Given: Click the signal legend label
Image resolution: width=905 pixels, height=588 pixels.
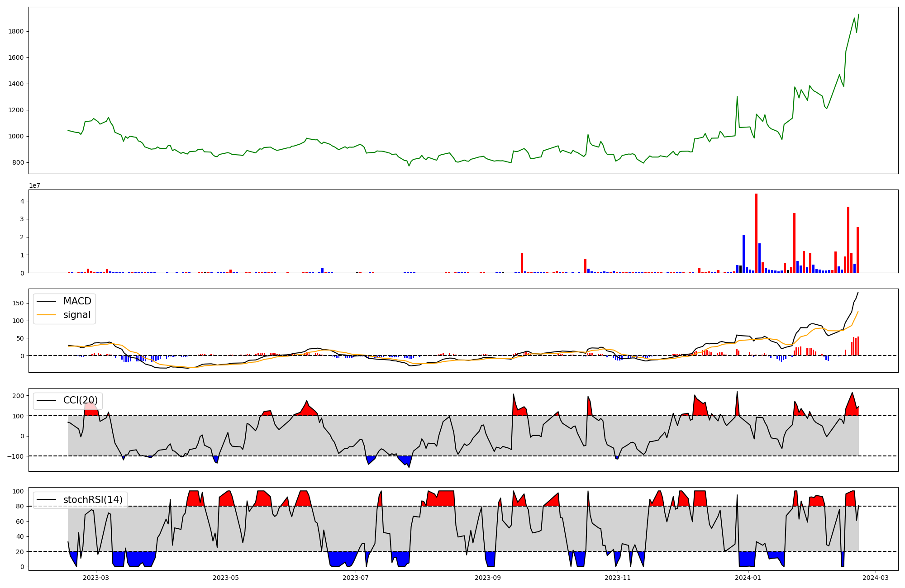Looking at the screenshot, I should pyautogui.click(x=77, y=315).
